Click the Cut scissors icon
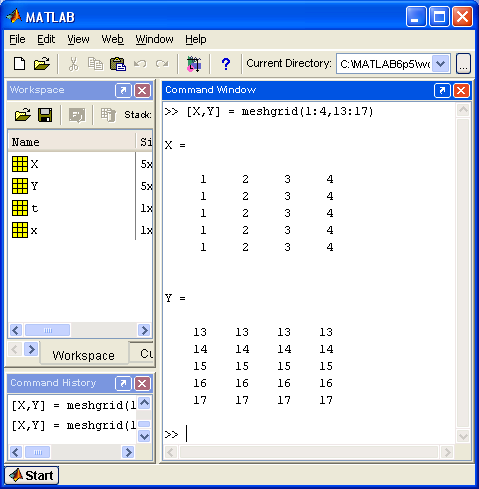Image resolution: width=479 pixels, height=489 pixels. click(x=73, y=64)
